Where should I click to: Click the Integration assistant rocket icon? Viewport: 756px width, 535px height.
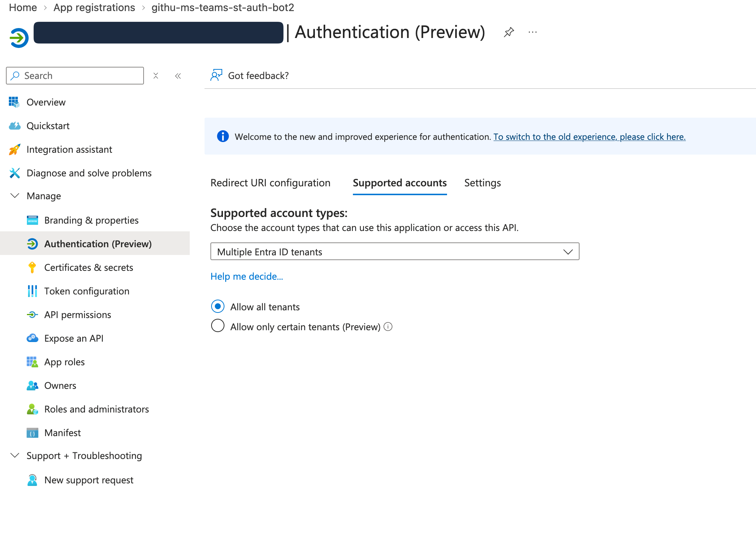[x=14, y=149]
